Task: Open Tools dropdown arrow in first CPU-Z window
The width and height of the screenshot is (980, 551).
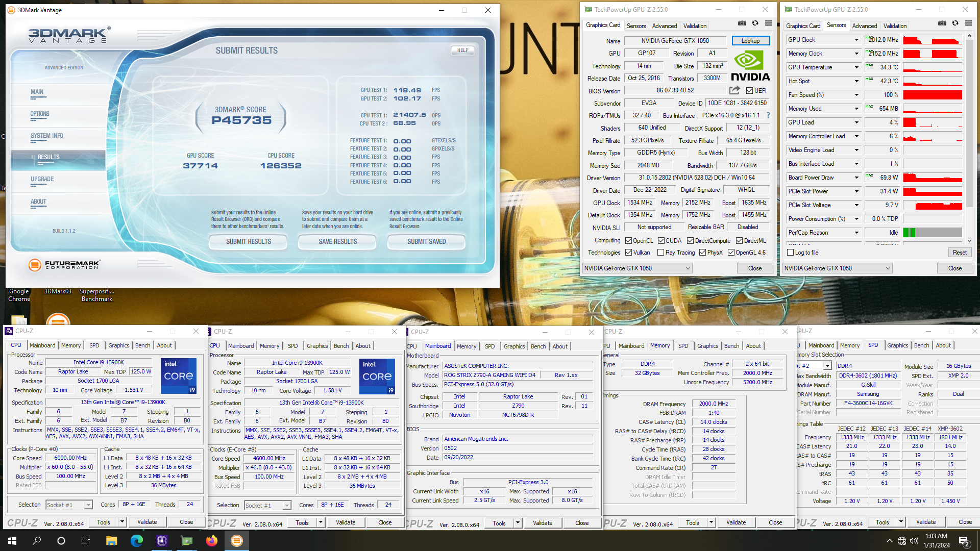Action: [122, 522]
